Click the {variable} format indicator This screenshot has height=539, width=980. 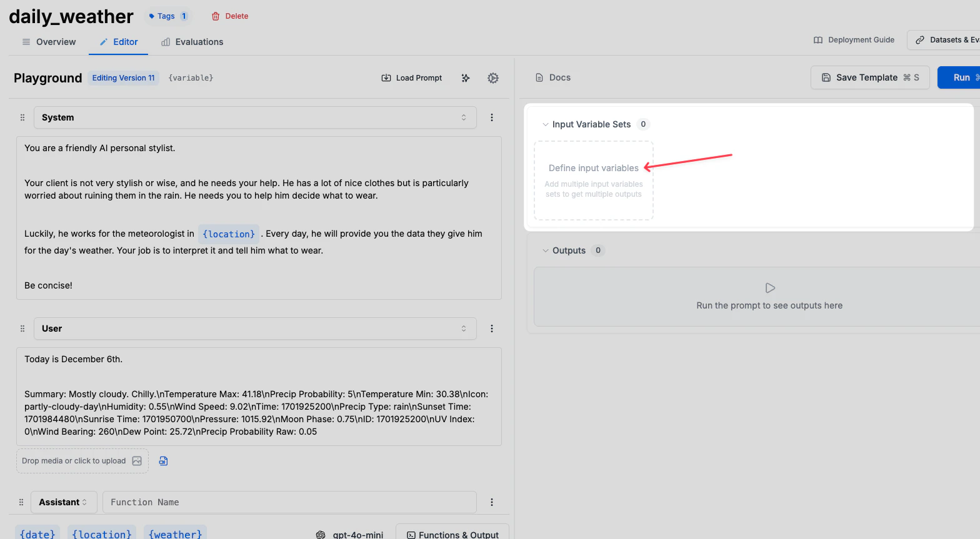coord(191,78)
